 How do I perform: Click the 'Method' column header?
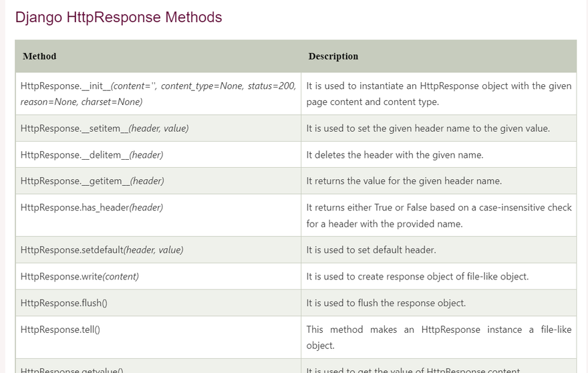(x=39, y=57)
